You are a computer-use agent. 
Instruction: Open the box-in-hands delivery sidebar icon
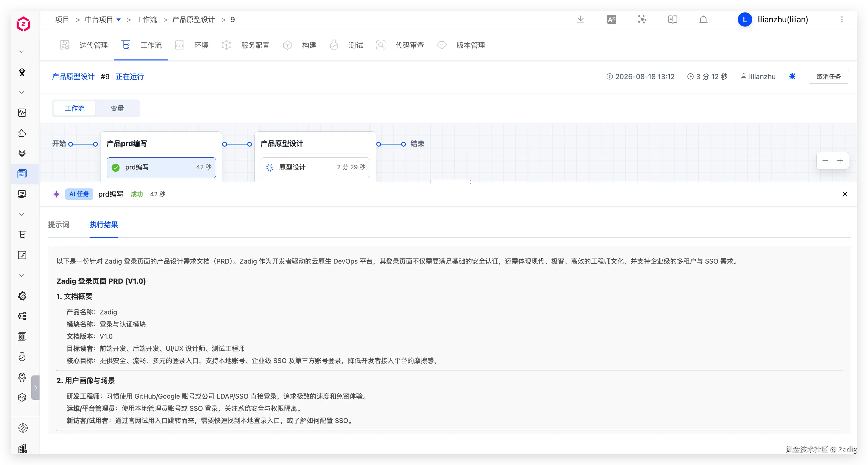pos(22,377)
